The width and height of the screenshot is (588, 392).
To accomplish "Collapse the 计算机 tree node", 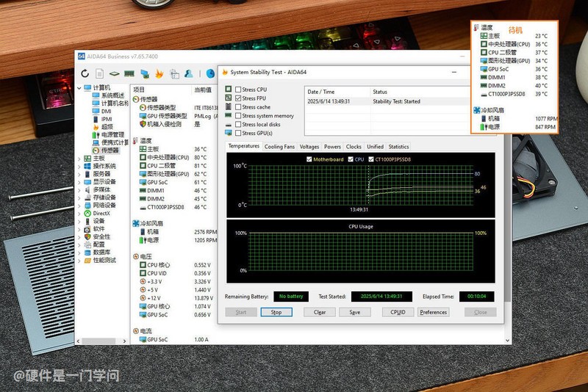I will (x=79, y=88).
